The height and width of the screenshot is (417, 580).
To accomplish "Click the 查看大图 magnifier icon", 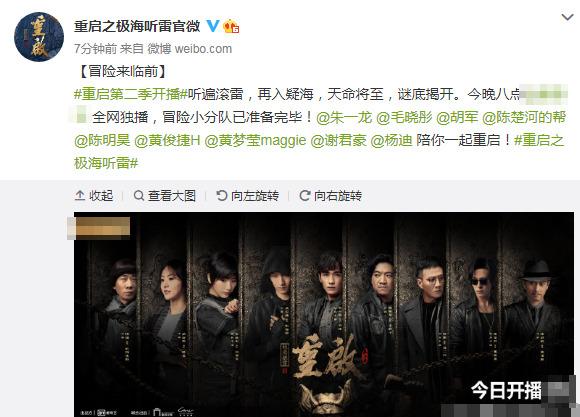I will [x=139, y=195].
